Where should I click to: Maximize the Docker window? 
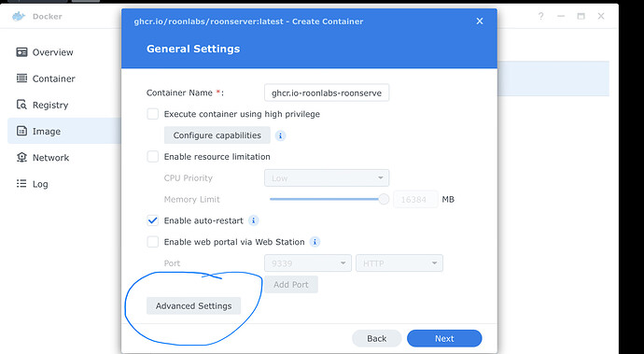581,17
